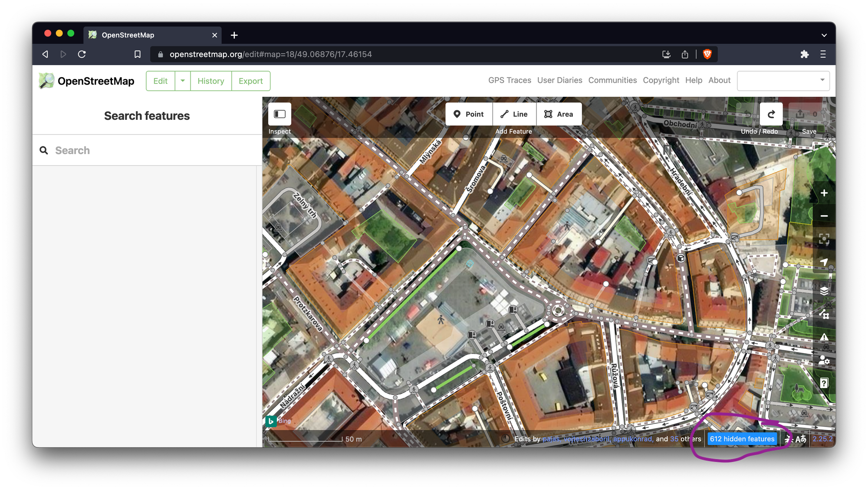Screen dimensions: 868x490
Task: Switch to the Export tab
Action: click(251, 81)
